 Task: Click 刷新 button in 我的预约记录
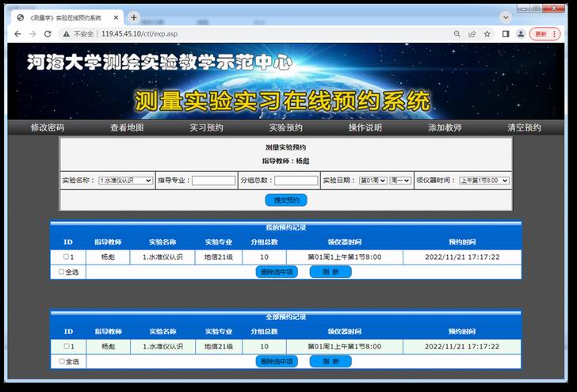click(331, 272)
